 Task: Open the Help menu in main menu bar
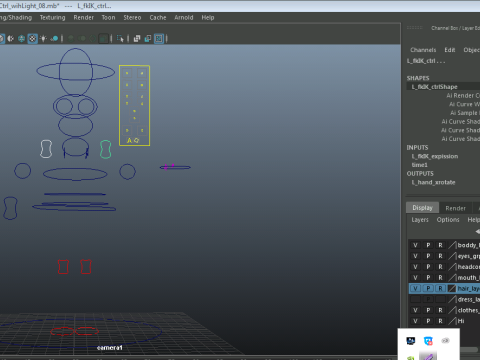[x=208, y=18]
